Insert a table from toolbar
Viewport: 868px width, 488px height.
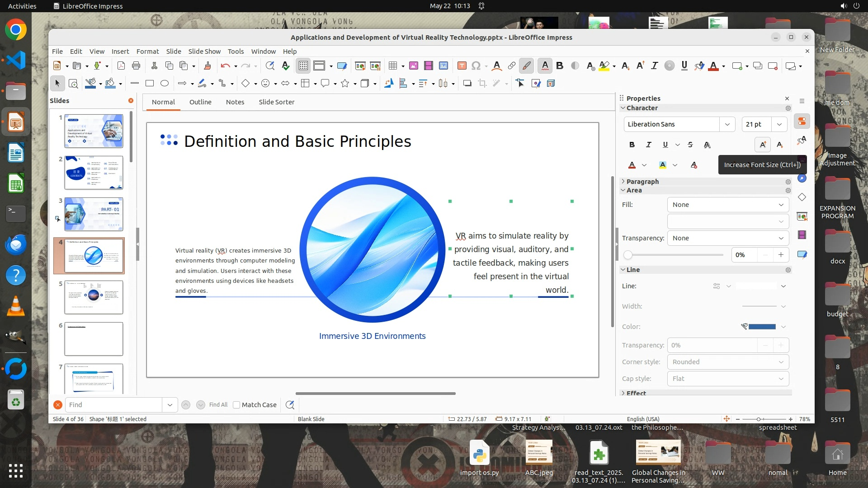click(x=392, y=66)
